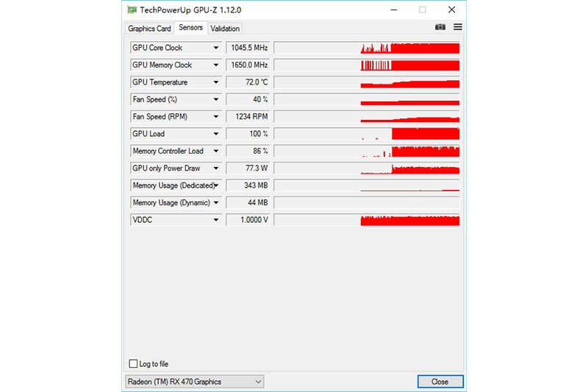Click the GPU-Z app icon in title bar
Image resolution: width=588 pixels, height=392 pixels.
click(132, 10)
